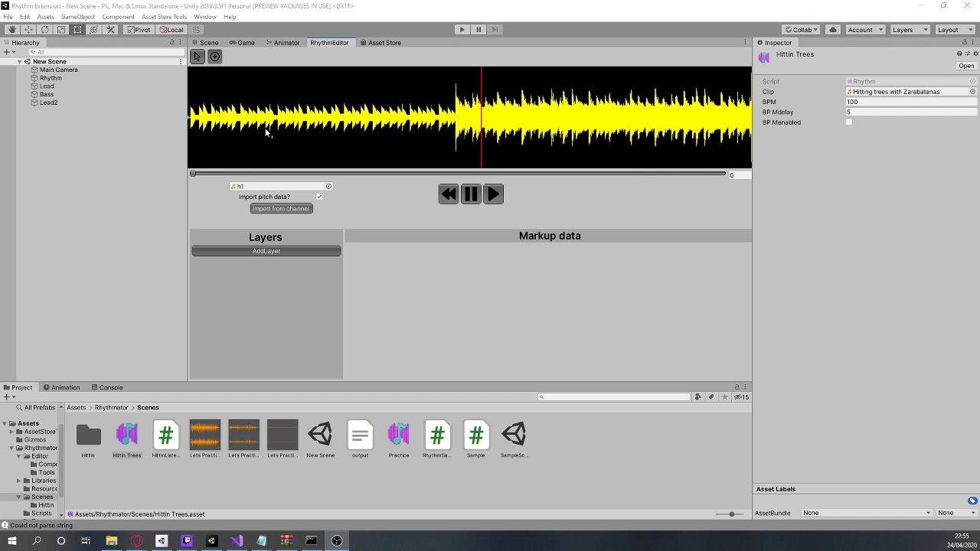
Task: Collapse the New Scene hierarchy
Action: (20, 61)
